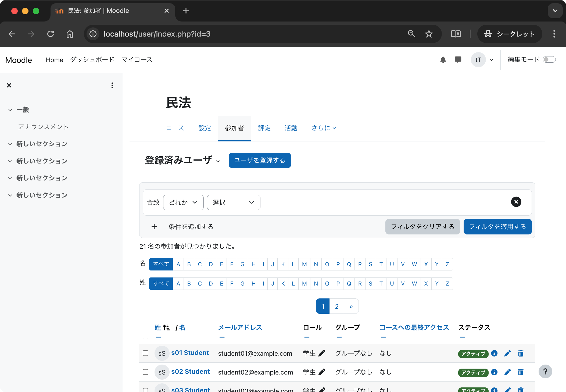Go to page 2 of participants
This screenshot has width=566, height=392.
(x=336, y=306)
